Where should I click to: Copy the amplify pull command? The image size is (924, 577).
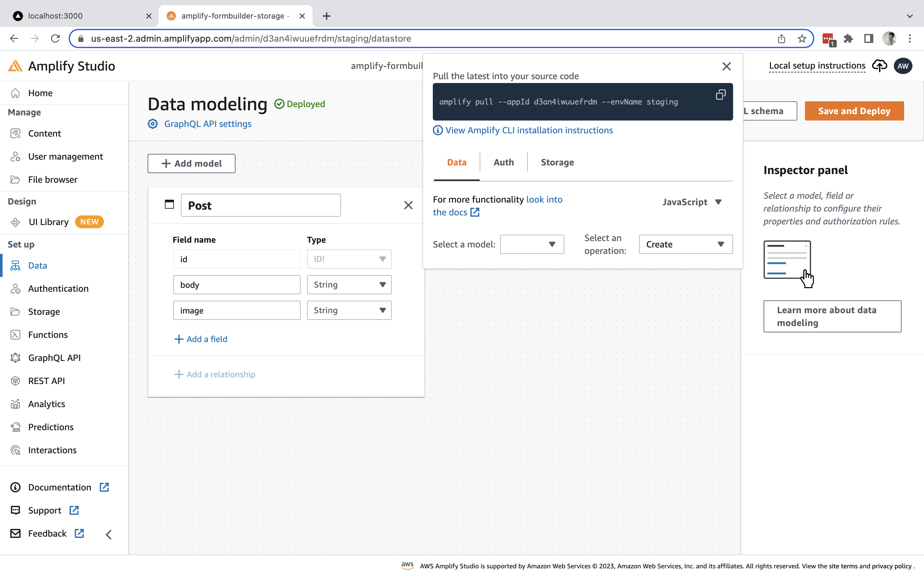(720, 94)
